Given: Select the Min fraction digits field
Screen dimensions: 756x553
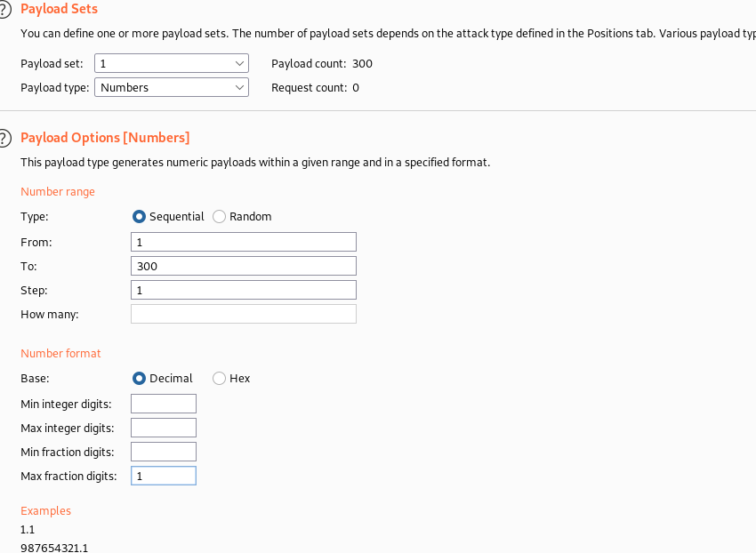Looking at the screenshot, I should pos(163,452).
